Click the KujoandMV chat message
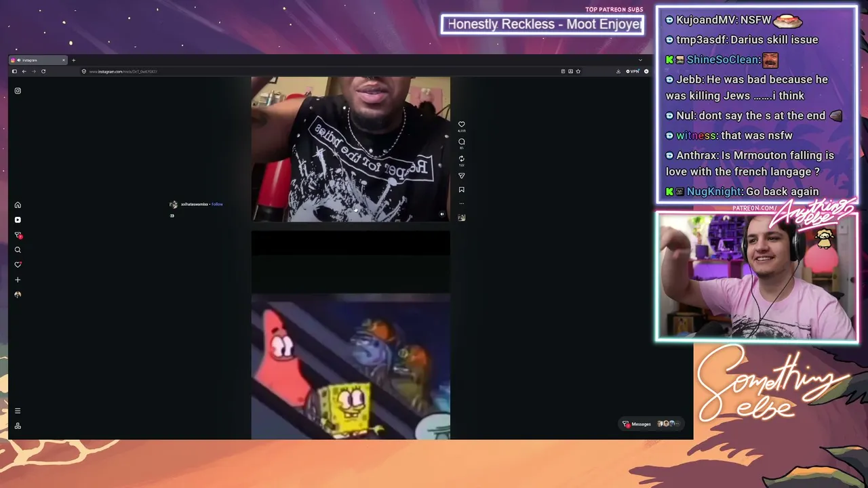This screenshot has width=868, height=488. pos(734,21)
